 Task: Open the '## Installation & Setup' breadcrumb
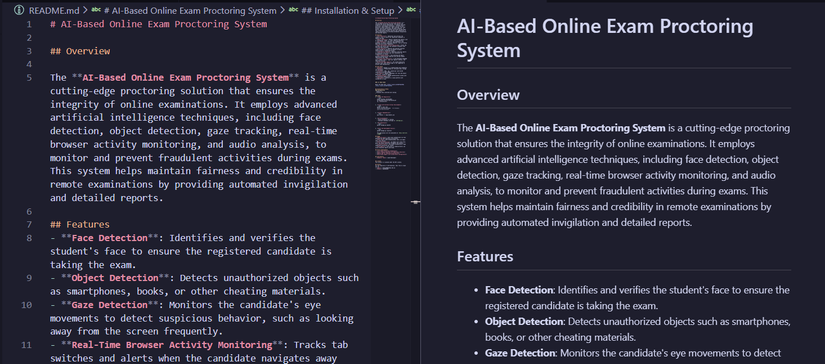(348, 11)
